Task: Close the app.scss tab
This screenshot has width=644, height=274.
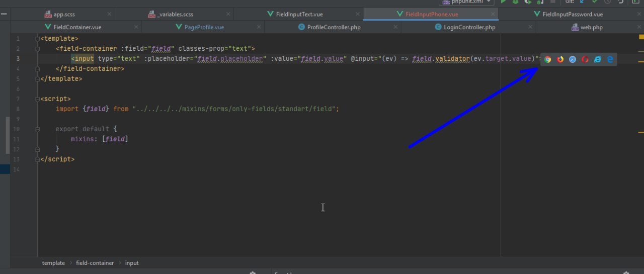Action: (109, 14)
